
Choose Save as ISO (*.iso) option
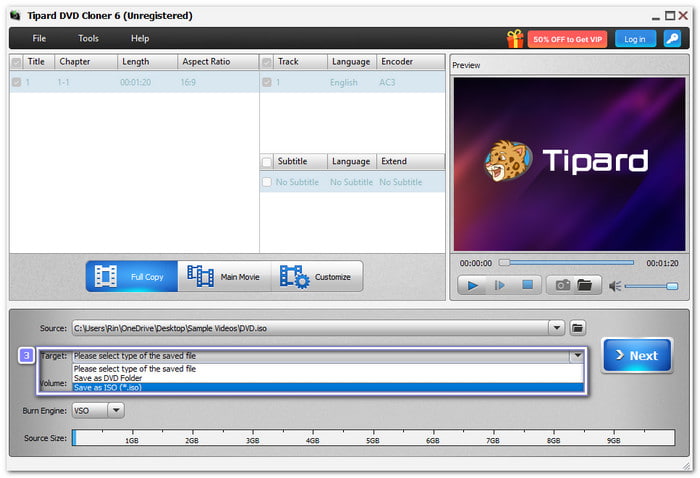pyautogui.click(x=328, y=387)
